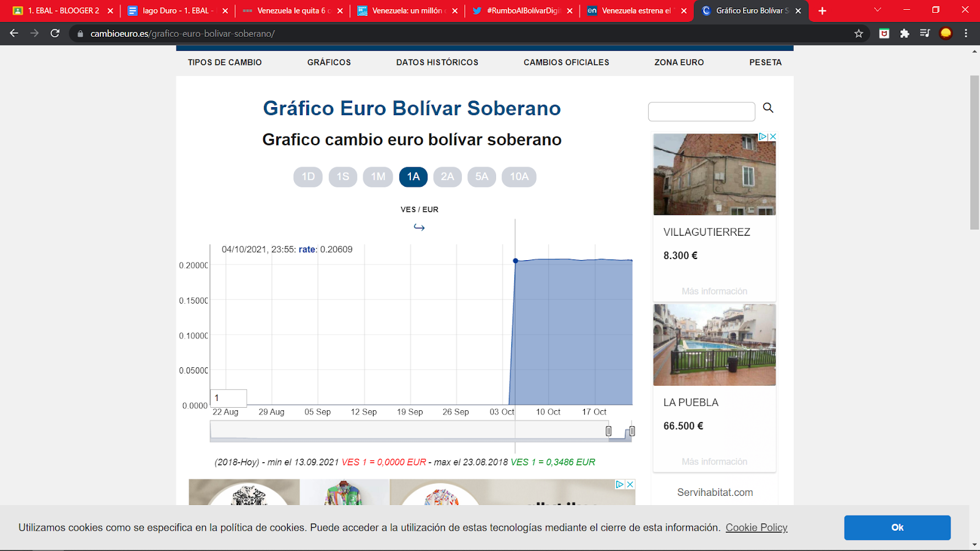Image resolution: width=980 pixels, height=551 pixels.
Task: Accept cookies with Ok button
Action: (897, 528)
